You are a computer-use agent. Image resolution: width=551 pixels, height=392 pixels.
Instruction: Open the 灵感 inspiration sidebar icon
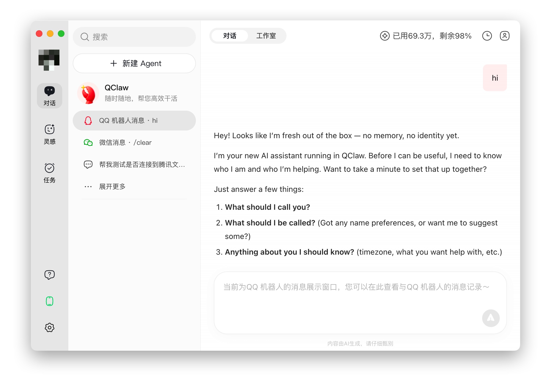50,134
